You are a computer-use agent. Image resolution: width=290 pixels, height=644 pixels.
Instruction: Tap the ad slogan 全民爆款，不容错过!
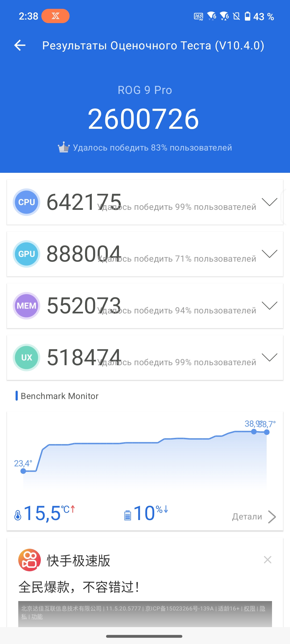[79, 587]
